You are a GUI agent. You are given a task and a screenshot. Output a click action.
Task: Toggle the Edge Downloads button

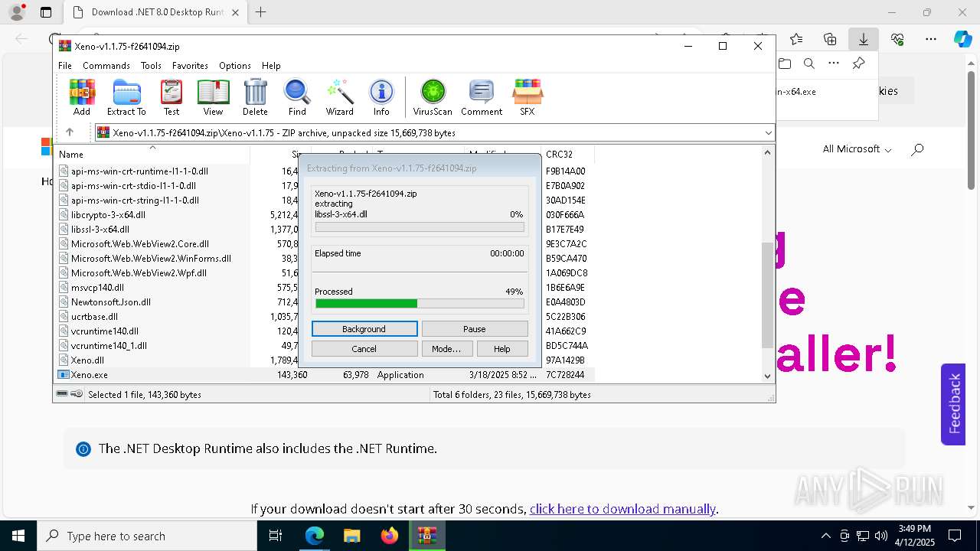(864, 39)
